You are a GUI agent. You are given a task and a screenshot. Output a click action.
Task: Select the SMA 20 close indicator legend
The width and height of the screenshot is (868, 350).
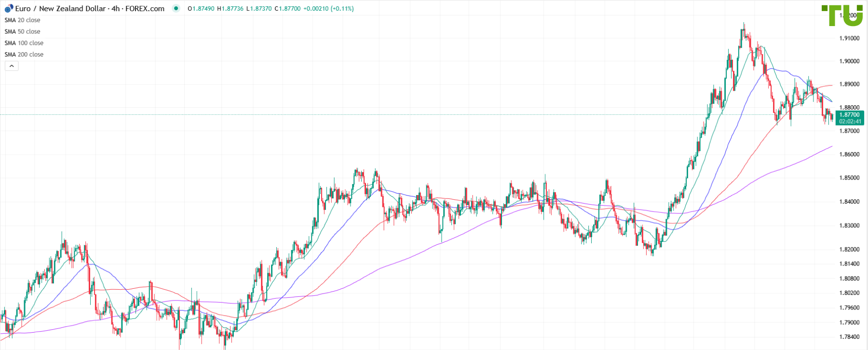click(22, 20)
